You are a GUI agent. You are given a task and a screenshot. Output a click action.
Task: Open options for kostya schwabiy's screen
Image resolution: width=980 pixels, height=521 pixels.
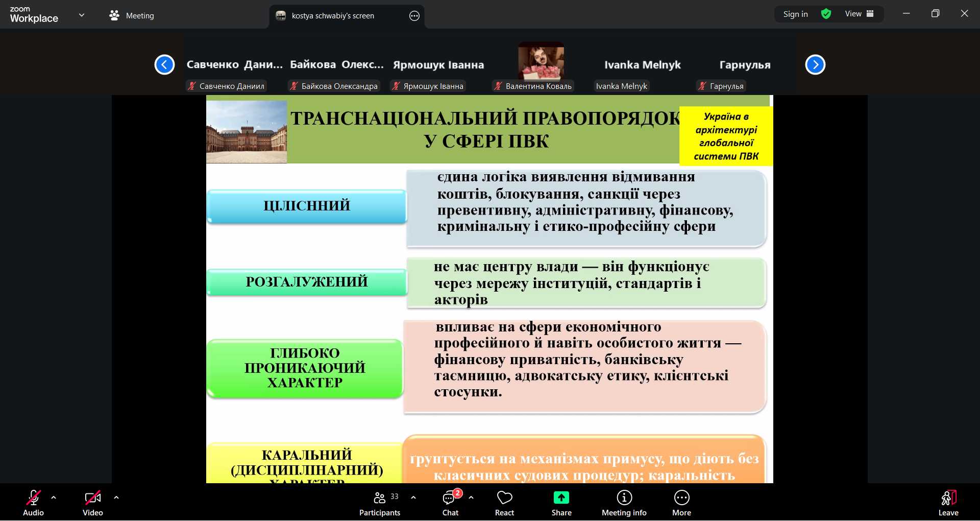click(414, 16)
